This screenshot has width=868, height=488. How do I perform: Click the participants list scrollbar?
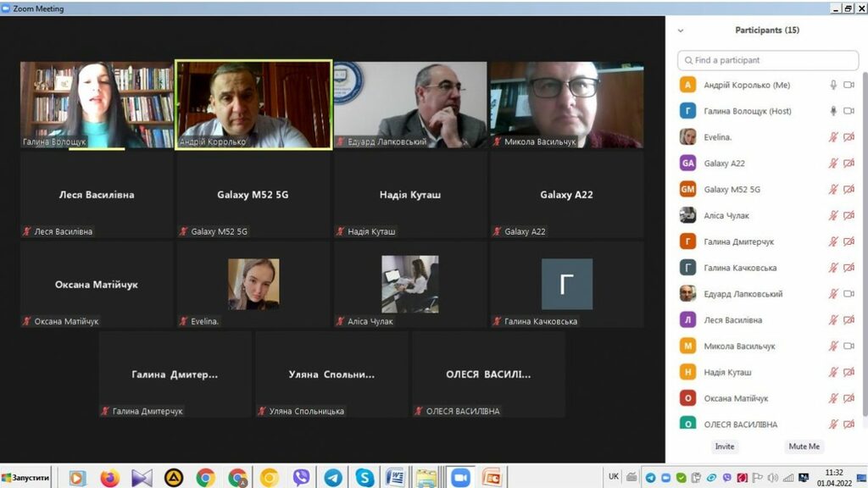tap(863, 254)
